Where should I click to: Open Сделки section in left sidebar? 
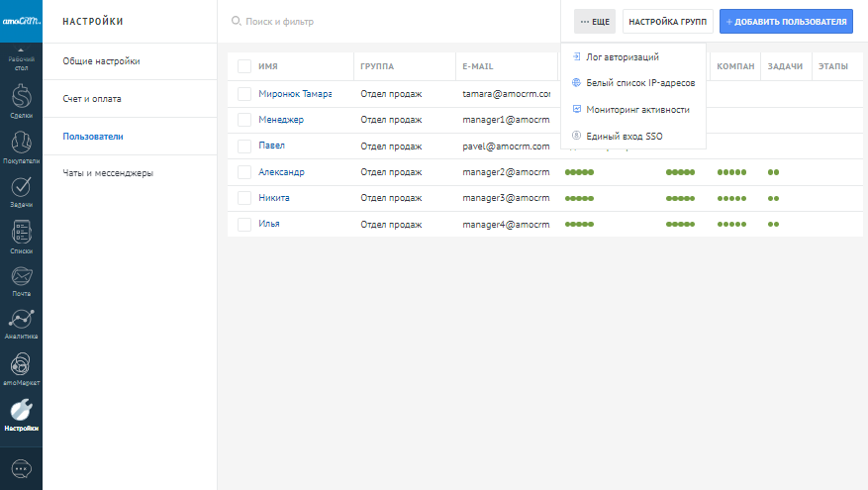(x=21, y=101)
